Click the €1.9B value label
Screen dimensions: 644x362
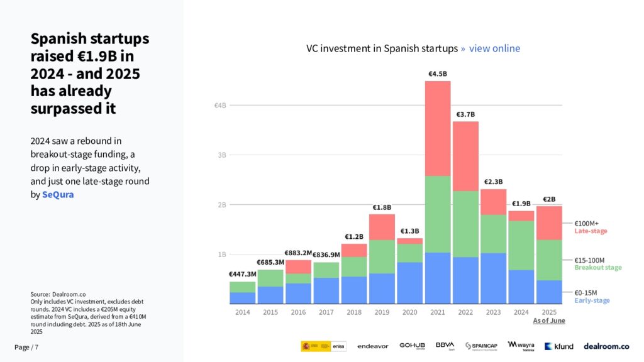[x=521, y=204]
